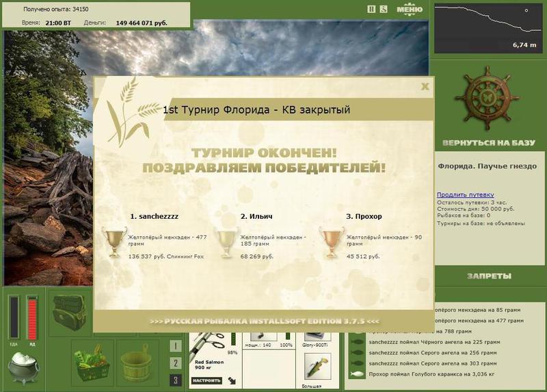Viewport: 547px width, 392px height.
Task: Click 'Русская Рыбалка Installsoft Edition 3.7.5' footer text
Action: coord(264,321)
